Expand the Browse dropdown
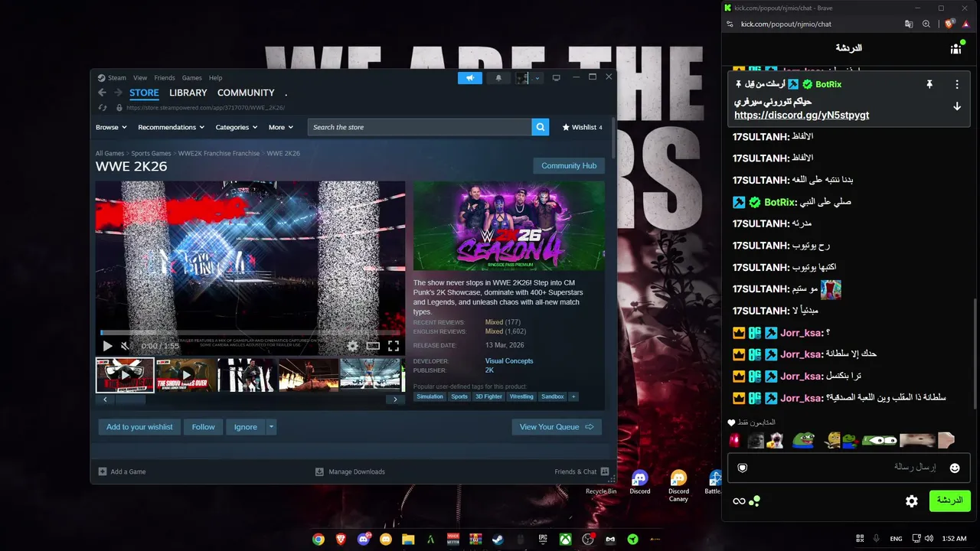 point(111,127)
